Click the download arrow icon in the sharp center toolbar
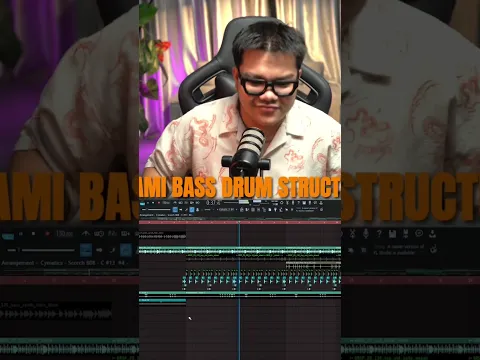 coord(321,203)
